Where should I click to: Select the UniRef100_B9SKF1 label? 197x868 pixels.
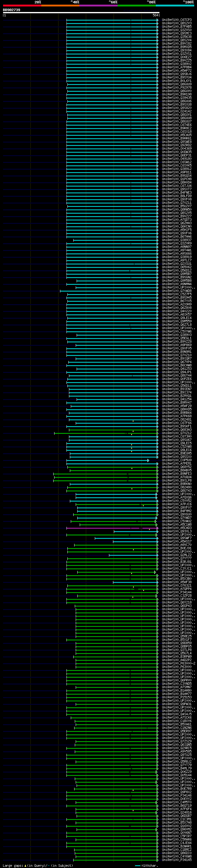[176, 426]
